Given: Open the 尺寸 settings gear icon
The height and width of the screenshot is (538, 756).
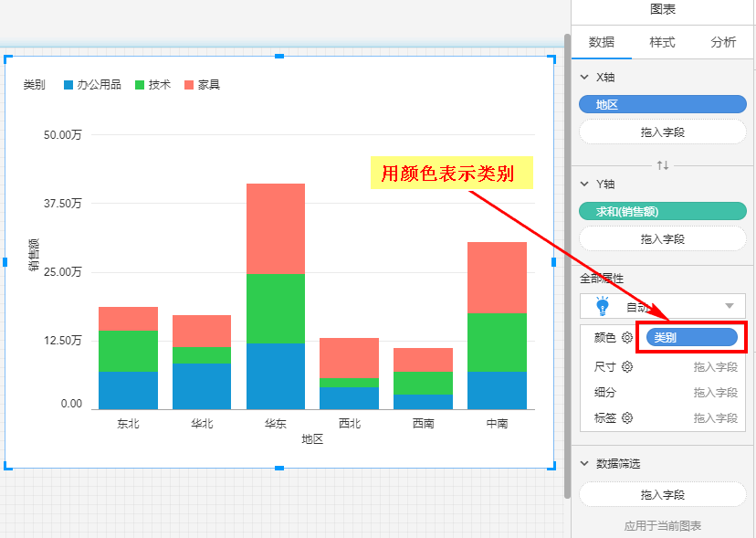Looking at the screenshot, I should click(627, 367).
